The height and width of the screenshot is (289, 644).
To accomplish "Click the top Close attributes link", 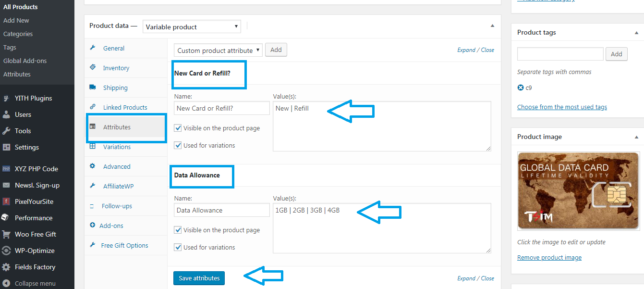I will pos(487,50).
